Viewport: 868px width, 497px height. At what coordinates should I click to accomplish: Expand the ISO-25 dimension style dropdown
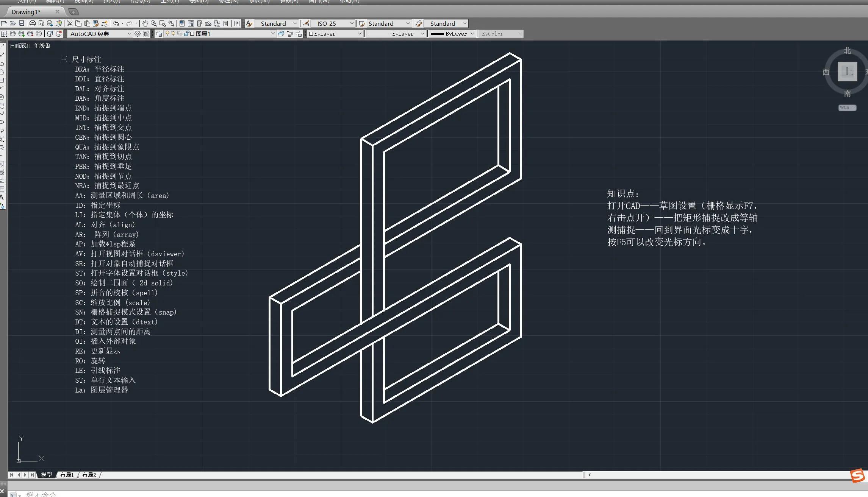351,23
